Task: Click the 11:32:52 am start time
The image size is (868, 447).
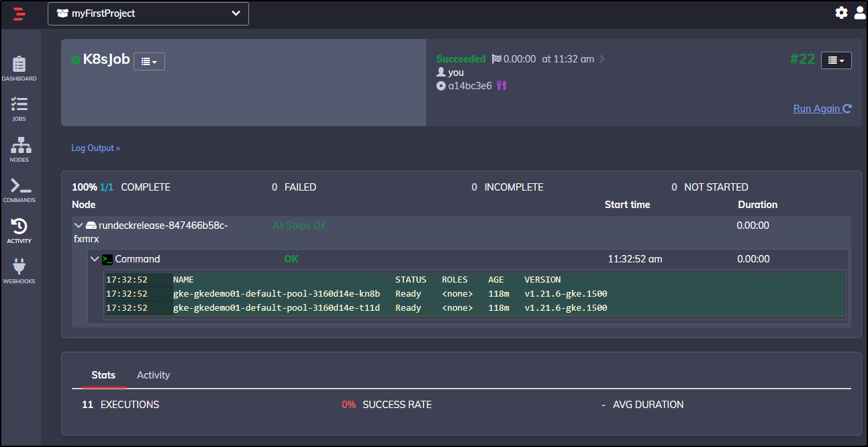Action: [x=635, y=259]
